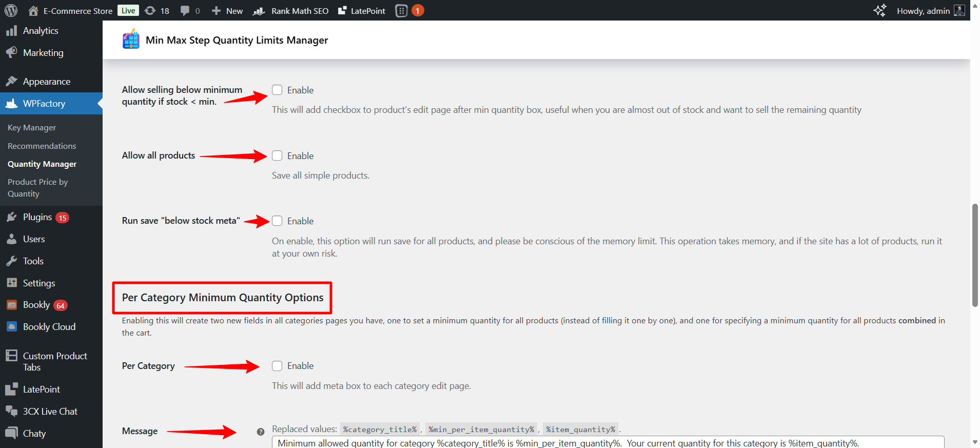Enable Run save below stock meta checkbox
Image resolution: width=980 pixels, height=448 pixels.
277,221
